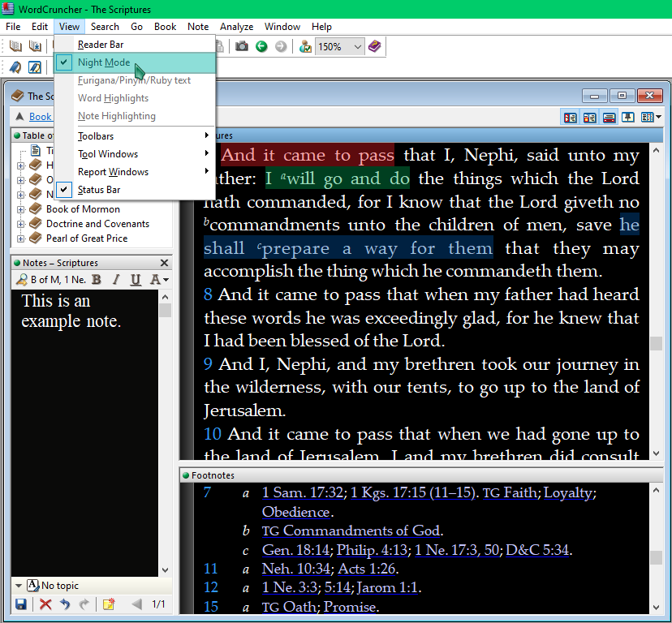The height and width of the screenshot is (623, 672).
Task: Click the pushpin pin-window icon
Action: 628,118
